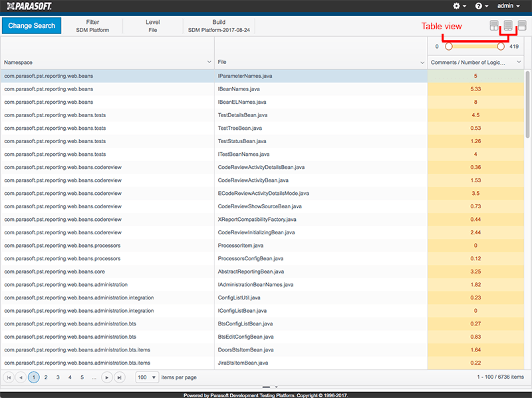Select the Level File item
This screenshot has height=398, width=532.
coord(153,26)
